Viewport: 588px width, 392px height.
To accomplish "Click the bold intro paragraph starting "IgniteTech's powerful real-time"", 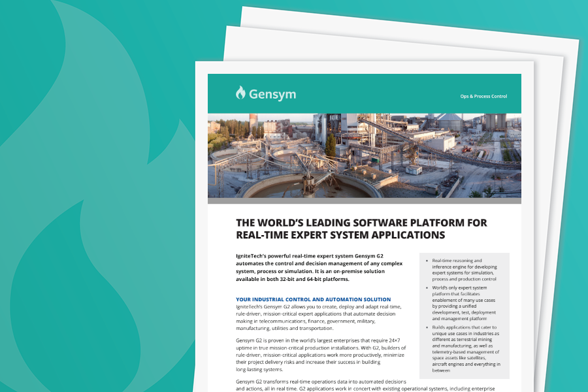I will click(x=319, y=267).
